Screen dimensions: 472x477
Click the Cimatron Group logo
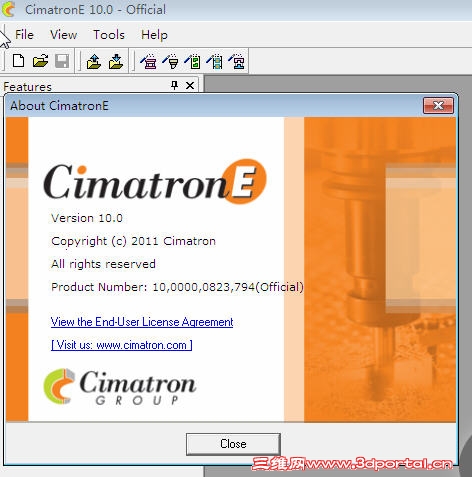(x=120, y=387)
